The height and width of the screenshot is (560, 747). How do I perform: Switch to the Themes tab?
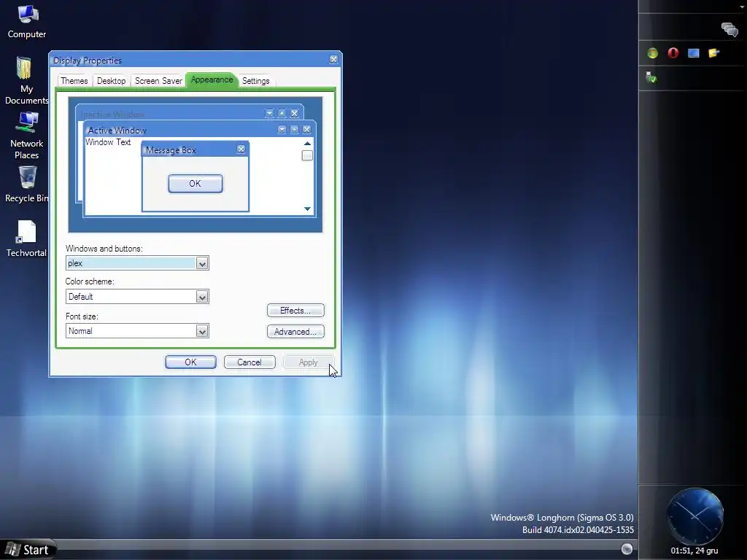tap(74, 81)
